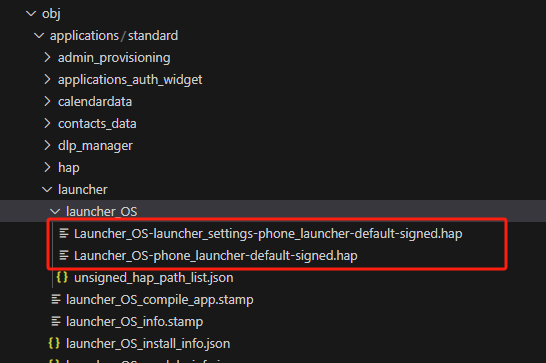Collapse the launcher folder chevron

coord(47,190)
